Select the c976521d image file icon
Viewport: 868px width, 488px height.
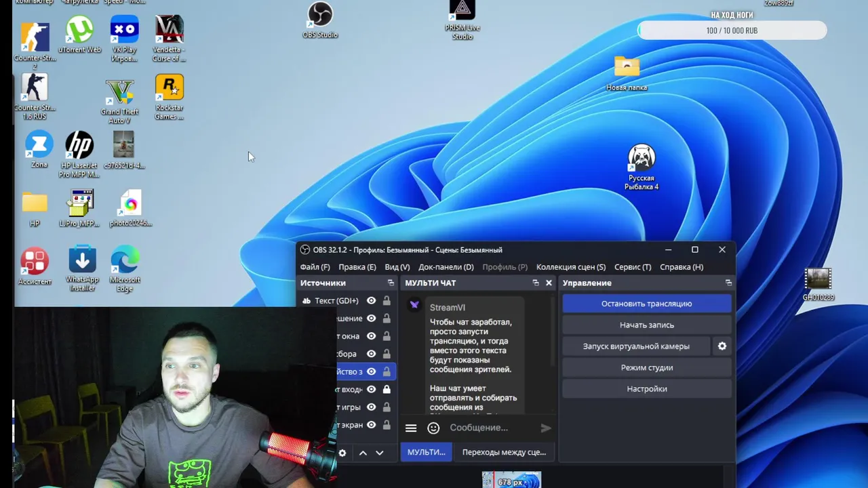(x=123, y=150)
